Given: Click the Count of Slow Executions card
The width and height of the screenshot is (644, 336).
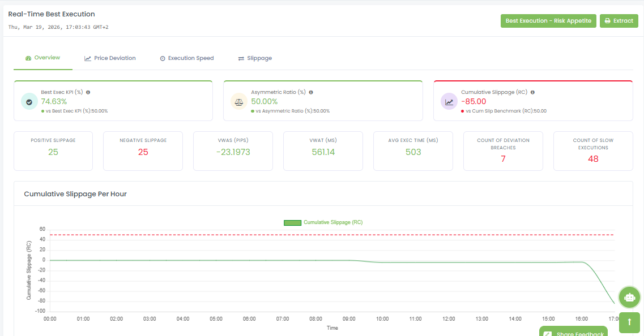Looking at the screenshot, I should (x=592, y=151).
